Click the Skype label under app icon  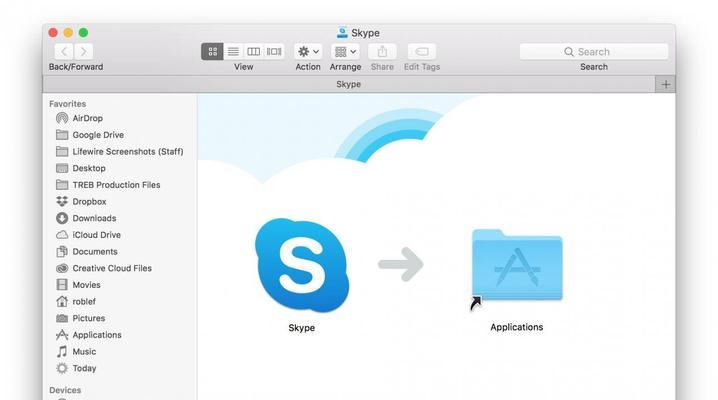pos(302,328)
